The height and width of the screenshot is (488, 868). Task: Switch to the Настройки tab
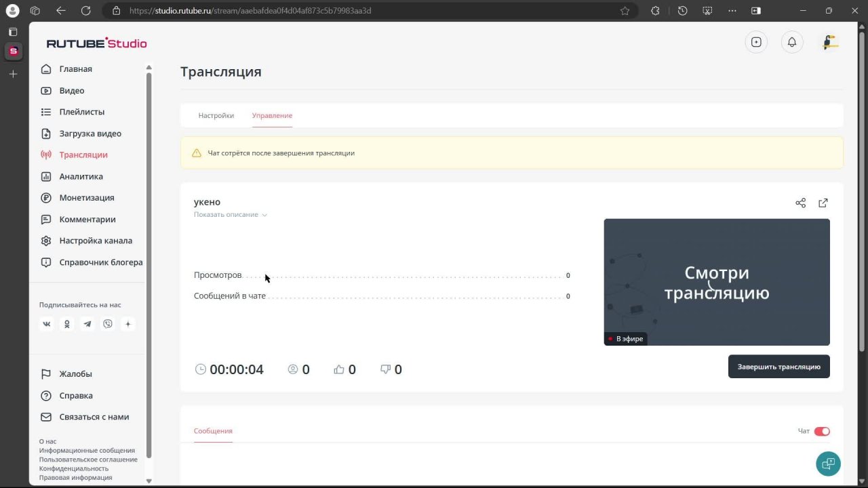click(x=216, y=116)
